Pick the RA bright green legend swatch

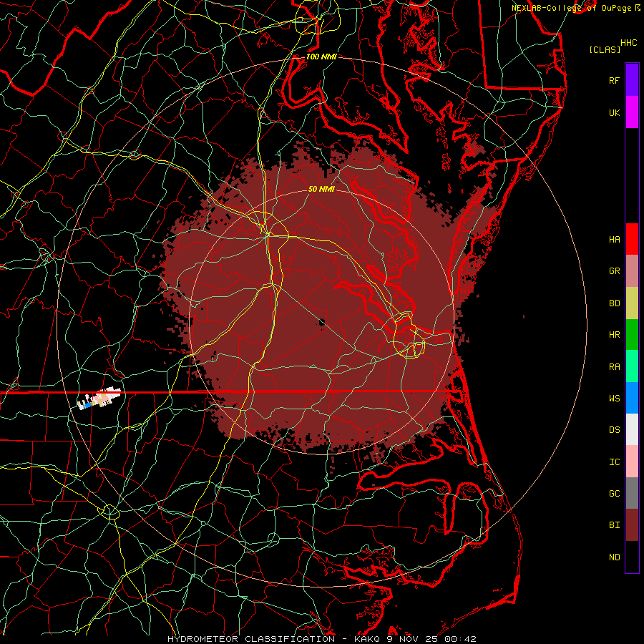[632, 366]
